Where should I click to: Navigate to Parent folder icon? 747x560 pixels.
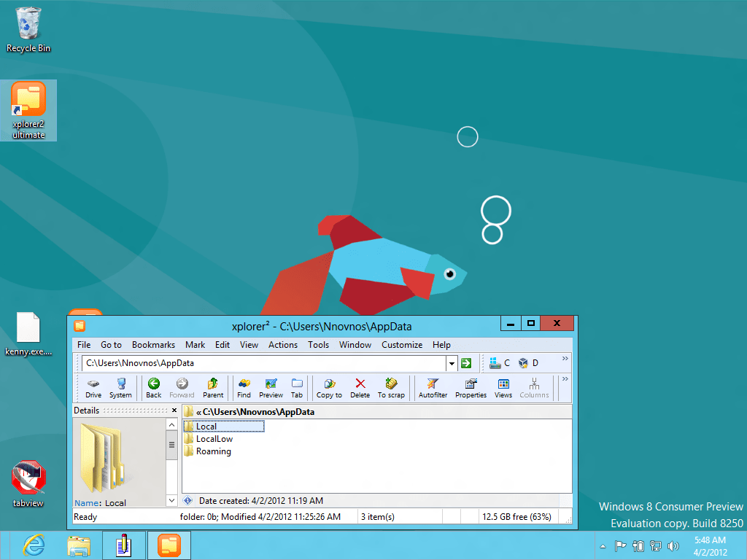(x=213, y=388)
